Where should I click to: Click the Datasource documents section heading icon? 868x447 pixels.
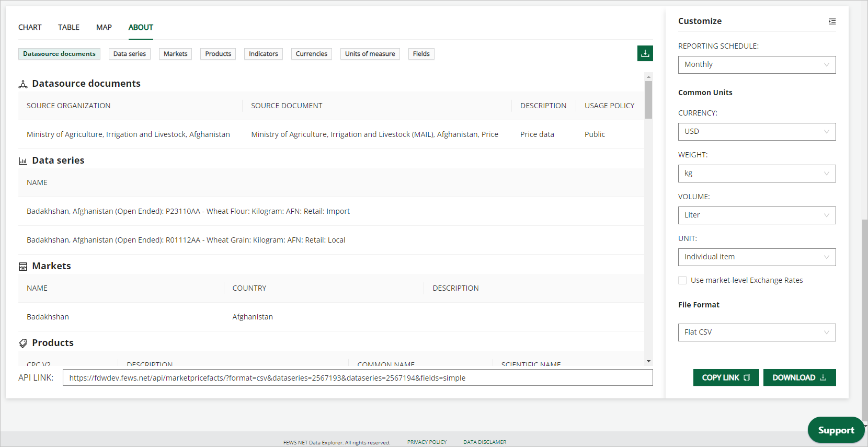pyautogui.click(x=23, y=84)
